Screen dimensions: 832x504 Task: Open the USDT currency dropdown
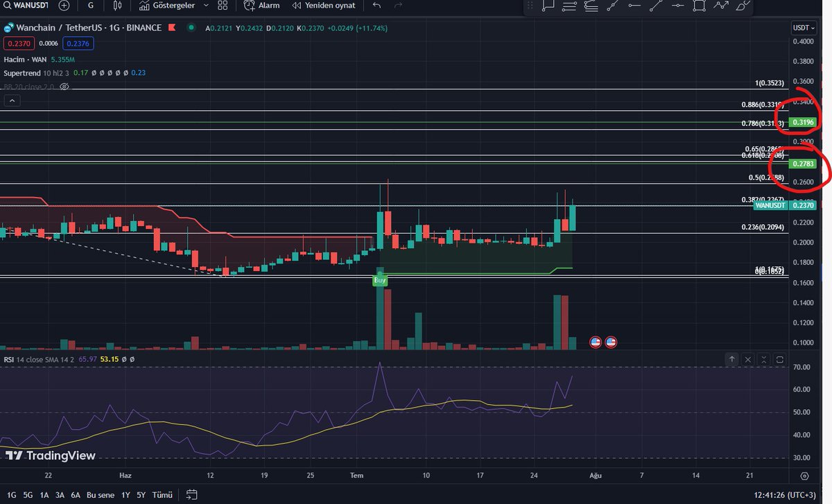pos(802,28)
